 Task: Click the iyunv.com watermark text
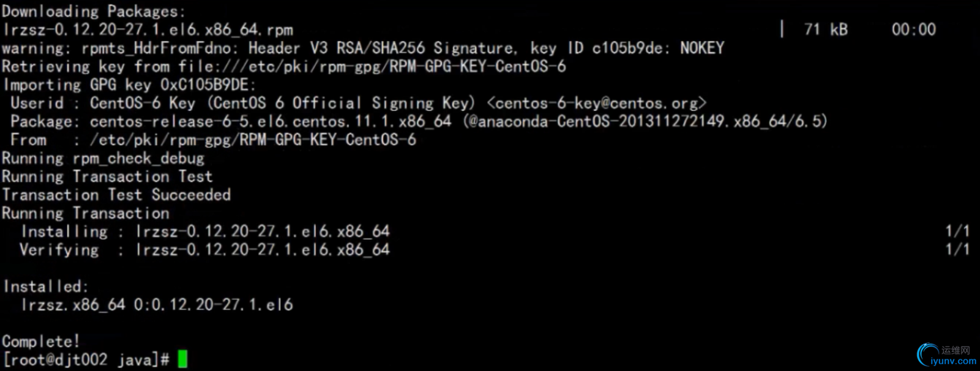(x=953, y=361)
